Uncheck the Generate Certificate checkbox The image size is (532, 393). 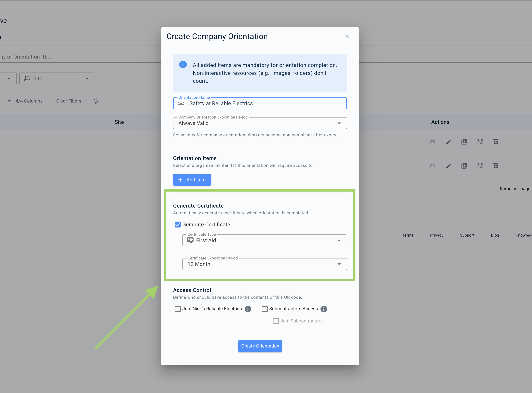coord(178,225)
